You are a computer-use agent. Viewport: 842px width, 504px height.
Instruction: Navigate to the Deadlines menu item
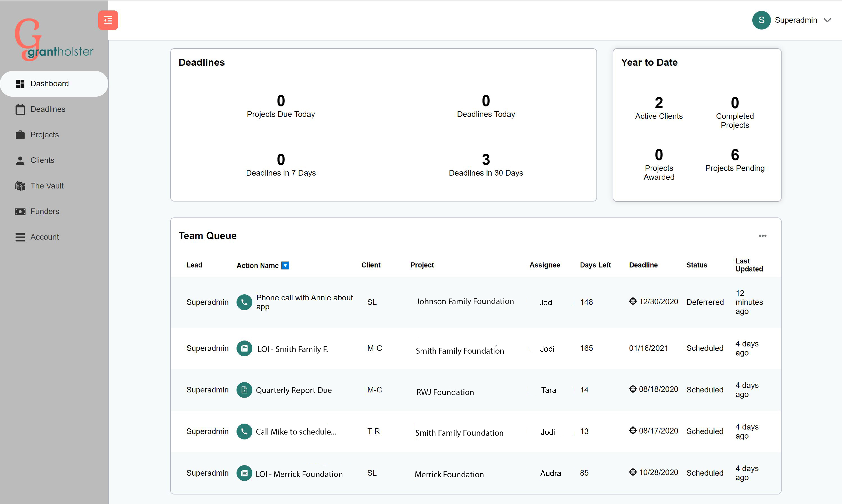point(48,109)
